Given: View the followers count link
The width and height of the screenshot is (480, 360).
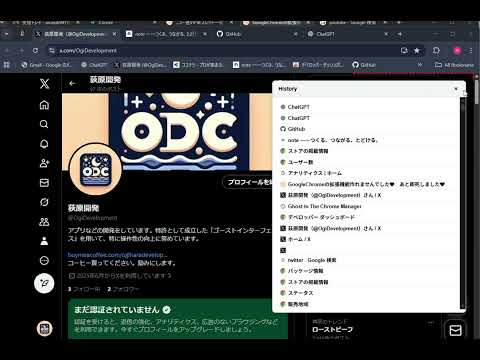Looking at the screenshot, I should pyautogui.click(x=123, y=289).
